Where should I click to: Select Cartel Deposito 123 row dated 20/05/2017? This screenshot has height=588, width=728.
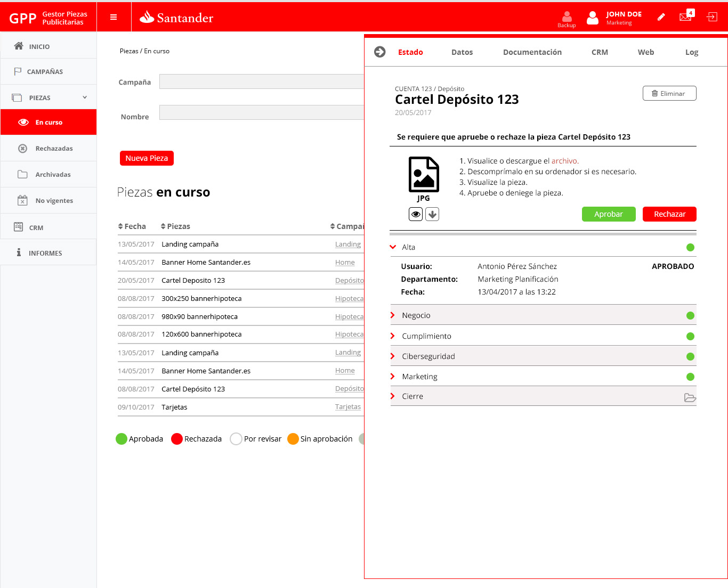click(241, 280)
